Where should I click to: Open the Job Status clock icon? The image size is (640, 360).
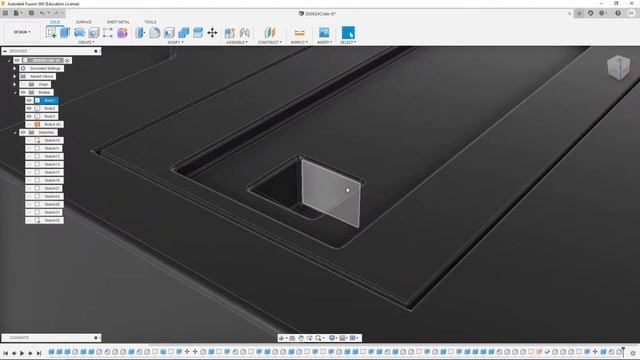tap(602, 13)
